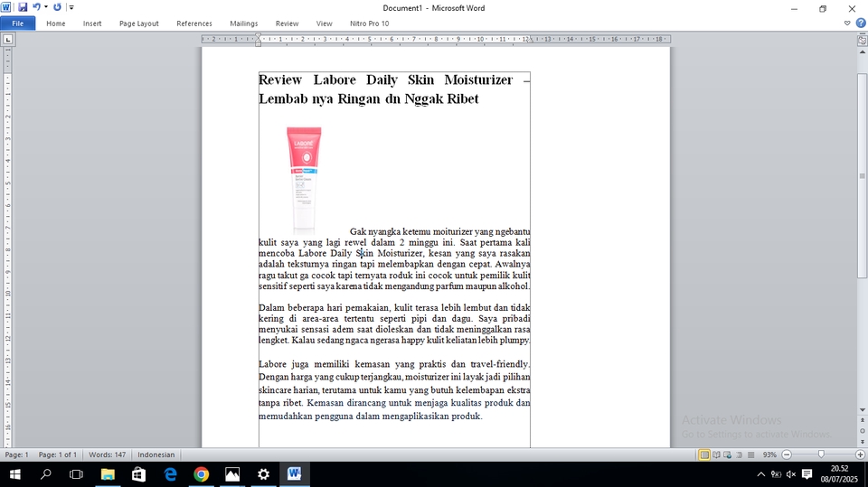Open the Photos app from the taskbar
868x487 pixels.
point(232,474)
